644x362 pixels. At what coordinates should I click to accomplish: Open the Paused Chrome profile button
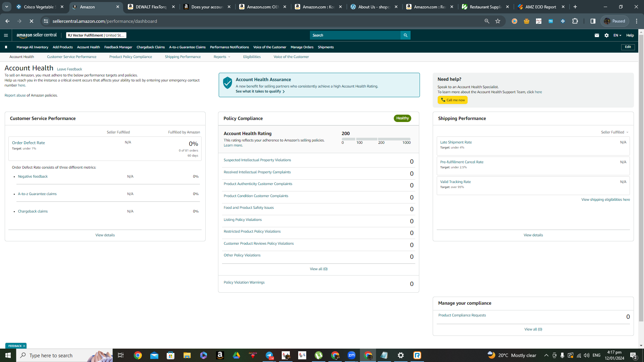(x=614, y=21)
